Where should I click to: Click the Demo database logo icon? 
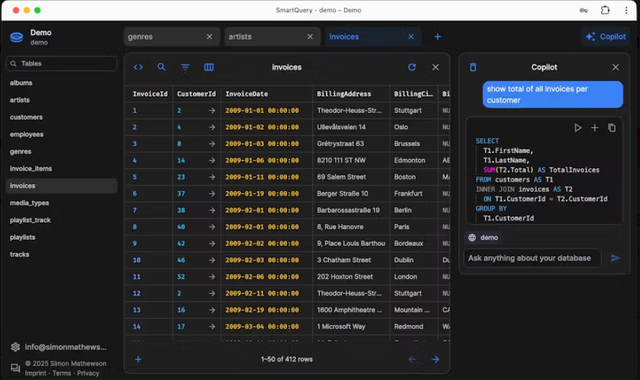click(17, 37)
